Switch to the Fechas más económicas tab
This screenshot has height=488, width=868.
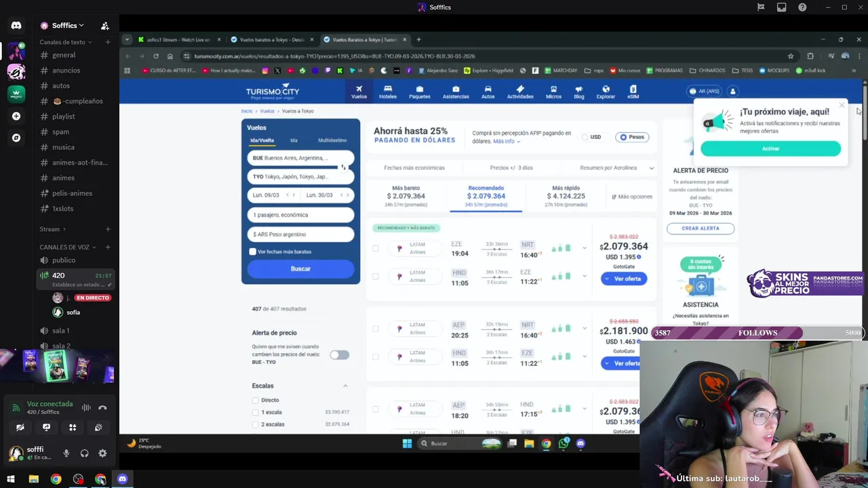414,167
